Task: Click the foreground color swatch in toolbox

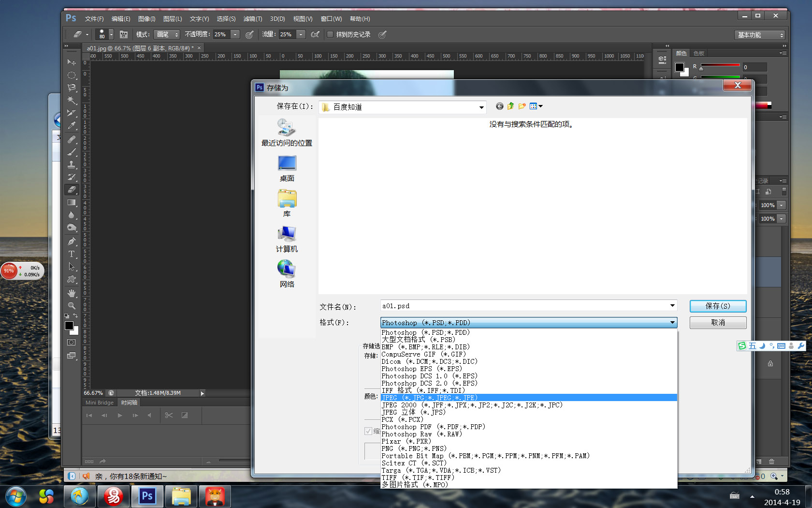Action: click(x=69, y=326)
